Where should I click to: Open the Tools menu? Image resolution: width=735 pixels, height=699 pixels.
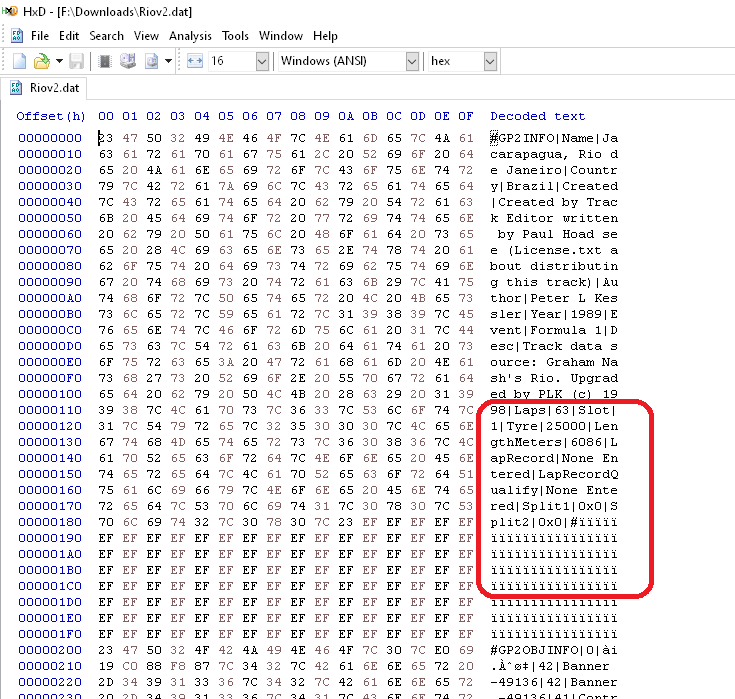pyautogui.click(x=235, y=36)
